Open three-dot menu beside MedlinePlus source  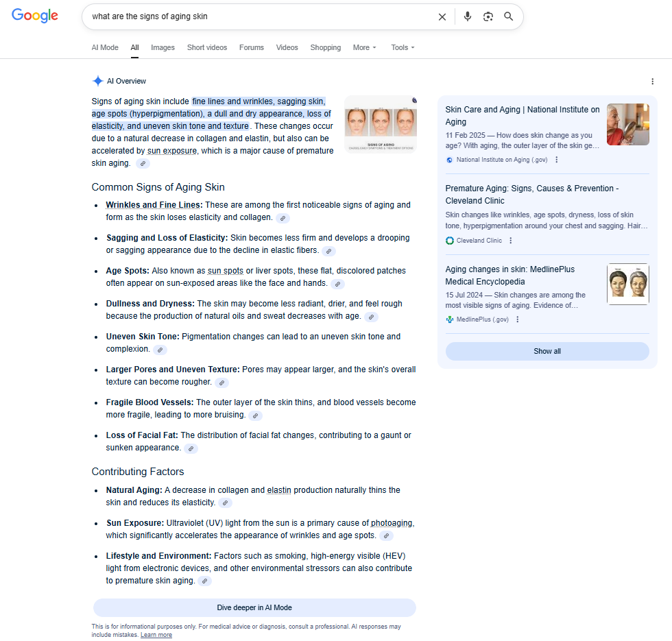[x=518, y=319]
